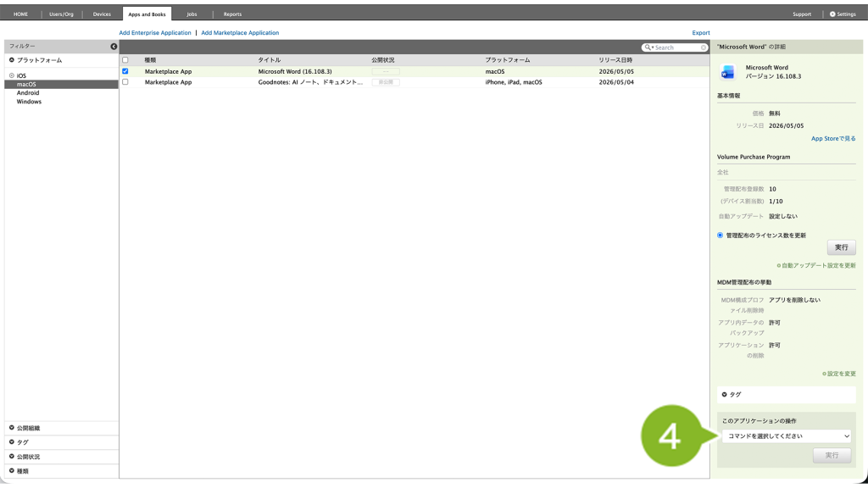This screenshot has height=488, width=868.
Task: Click the Support link
Action: click(802, 14)
